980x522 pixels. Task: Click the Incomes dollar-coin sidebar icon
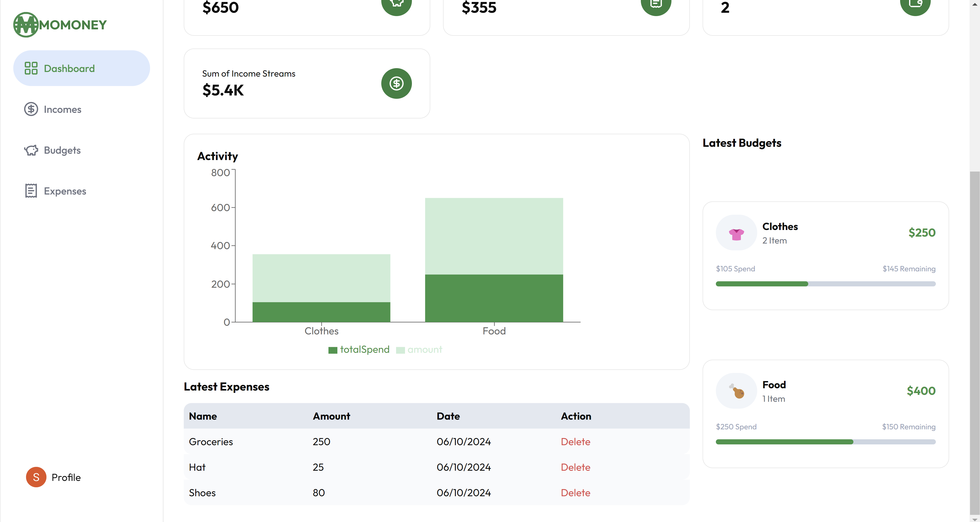click(31, 109)
